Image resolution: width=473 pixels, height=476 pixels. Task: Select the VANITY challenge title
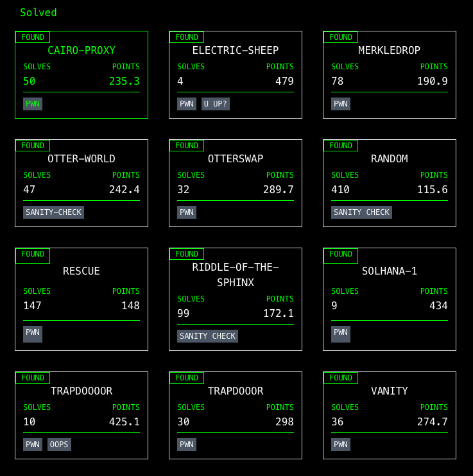tap(390, 391)
